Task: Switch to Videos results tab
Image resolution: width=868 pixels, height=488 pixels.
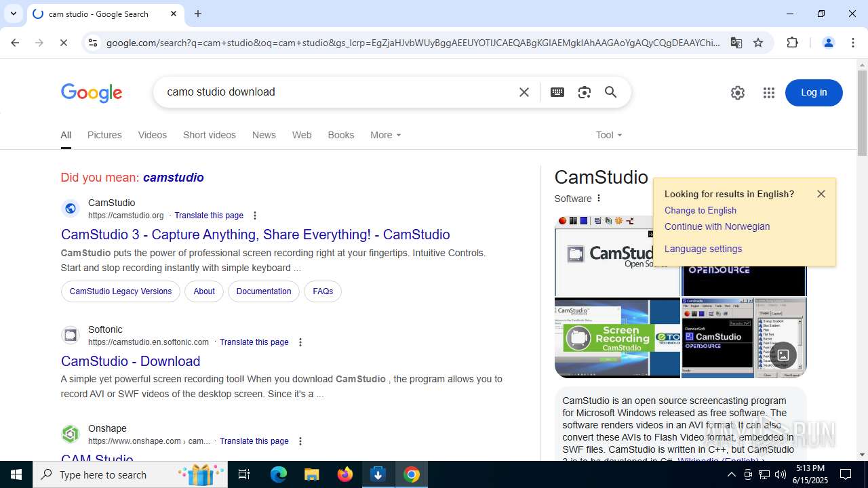Action: (x=153, y=135)
